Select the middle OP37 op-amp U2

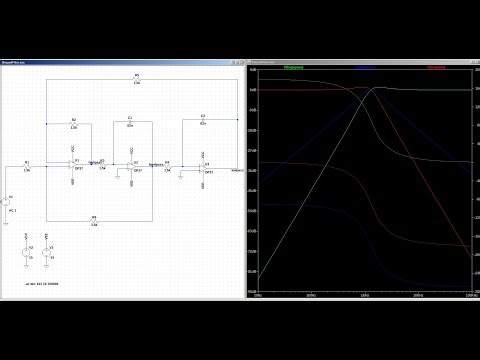click(132, 166)
